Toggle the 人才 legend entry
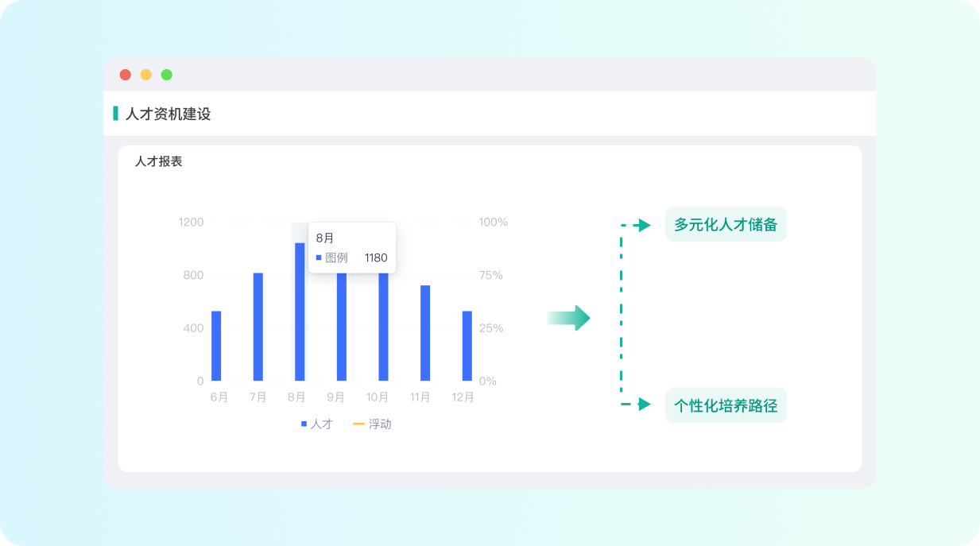The width and height of the screenshot is (980, 546). [x=316, y=424]
